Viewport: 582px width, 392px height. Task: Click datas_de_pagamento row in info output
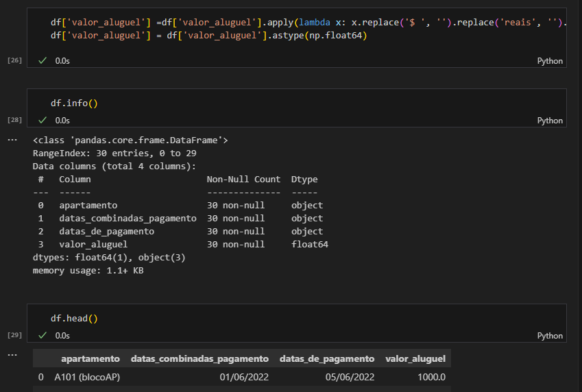point(180,231)
